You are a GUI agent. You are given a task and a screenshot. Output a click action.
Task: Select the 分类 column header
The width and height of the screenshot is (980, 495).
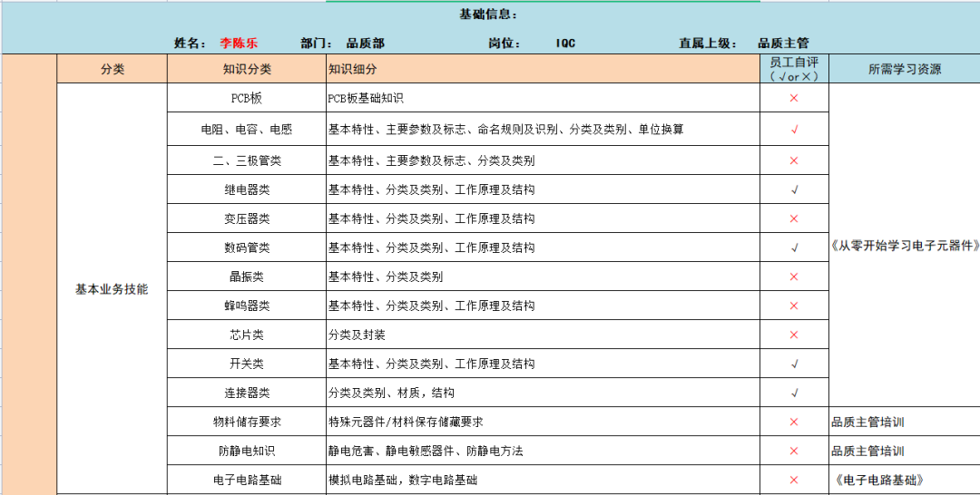[x=113, y=69]
